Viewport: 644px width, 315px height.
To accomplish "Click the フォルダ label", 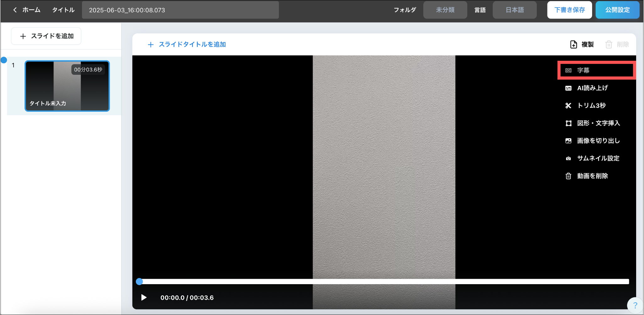I will click(x=405, y=10).
